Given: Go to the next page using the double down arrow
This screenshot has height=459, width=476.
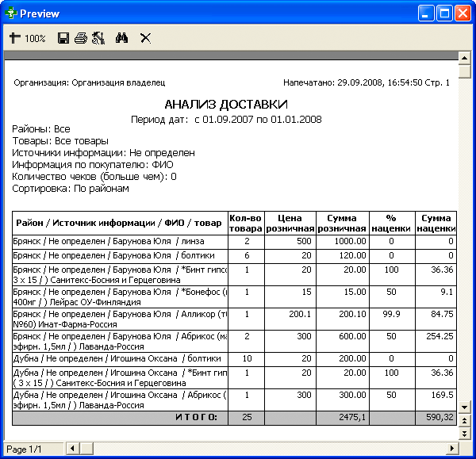Looking at the screenshot, I should 464,433.
